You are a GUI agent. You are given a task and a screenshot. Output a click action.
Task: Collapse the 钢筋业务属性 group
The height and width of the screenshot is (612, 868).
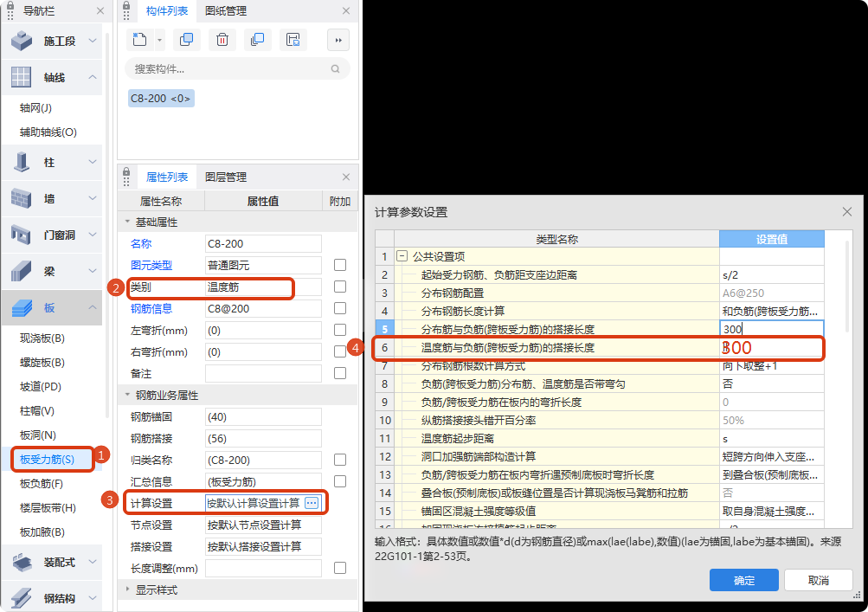click(127, 395)
